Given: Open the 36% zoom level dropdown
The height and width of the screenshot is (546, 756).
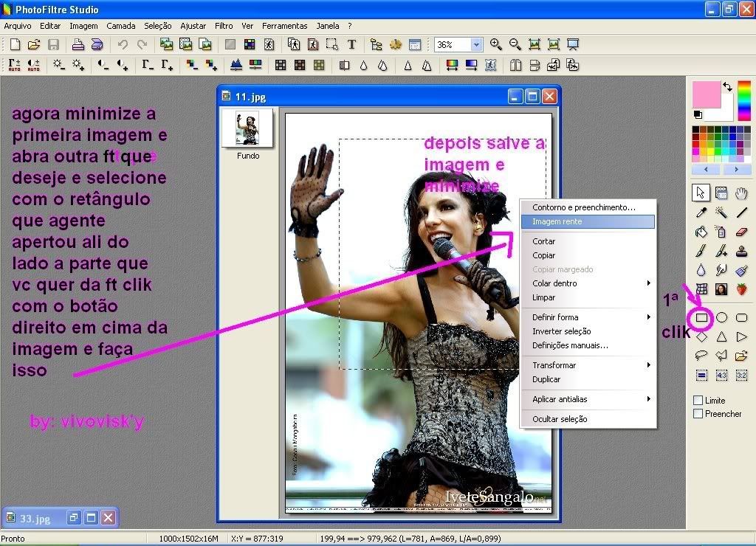Looking at the screenshot, I should [476, 45].
